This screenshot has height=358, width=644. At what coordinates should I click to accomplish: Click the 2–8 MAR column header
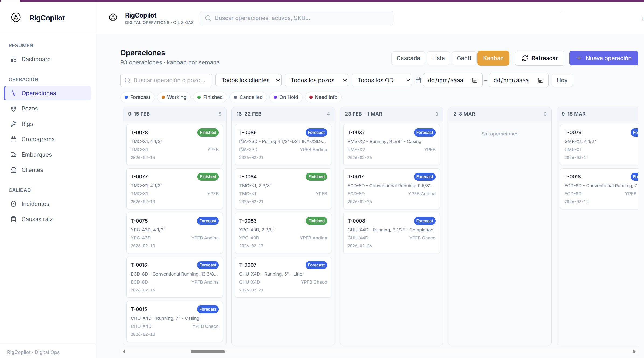[500, 114]
